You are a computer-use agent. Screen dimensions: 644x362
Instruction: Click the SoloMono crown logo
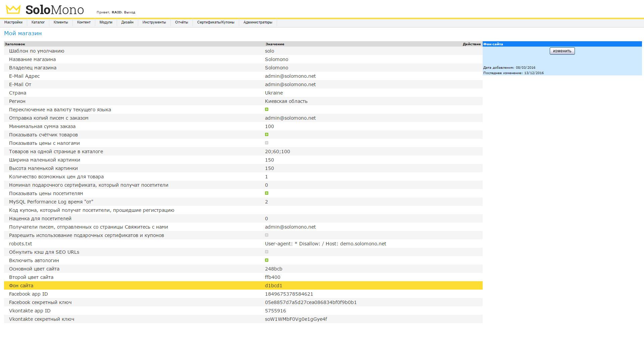13,10
